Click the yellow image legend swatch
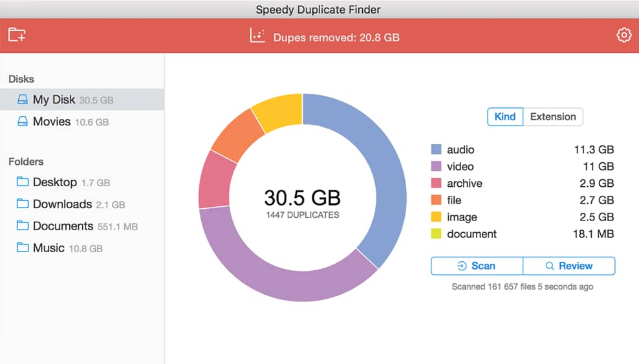Screen dimensions: 639x364 436,217
